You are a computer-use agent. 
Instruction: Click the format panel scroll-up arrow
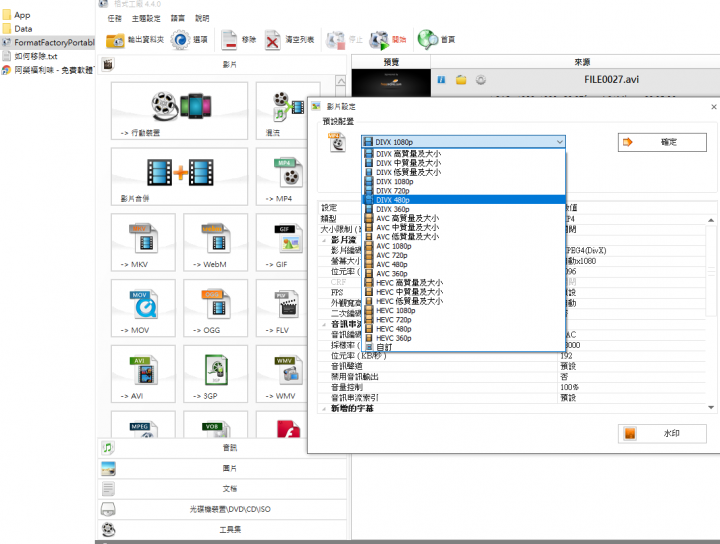click(341, 81)
